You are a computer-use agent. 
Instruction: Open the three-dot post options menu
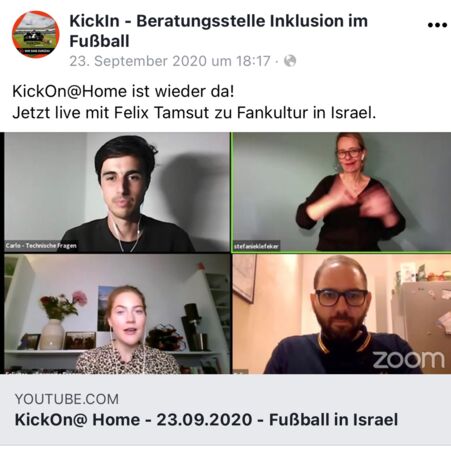437,25
